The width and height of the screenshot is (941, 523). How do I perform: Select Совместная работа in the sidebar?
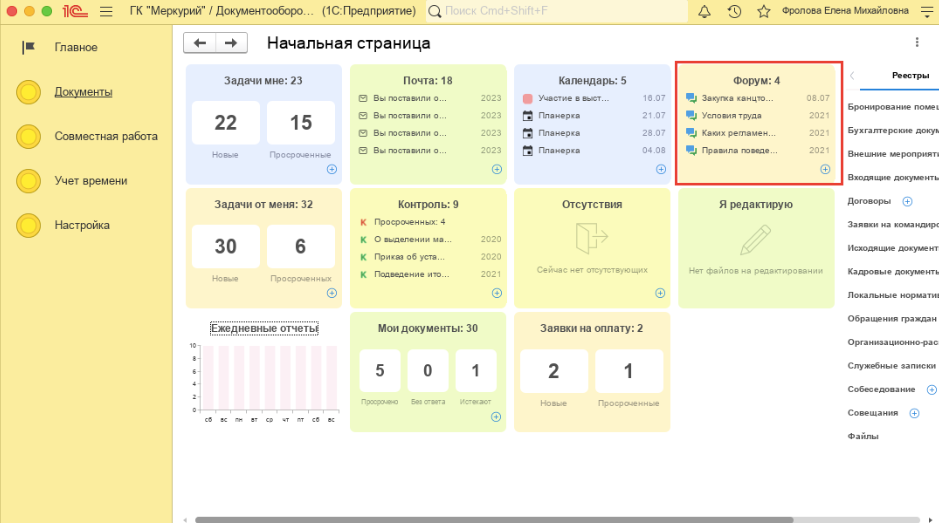[x=105, y=136]
